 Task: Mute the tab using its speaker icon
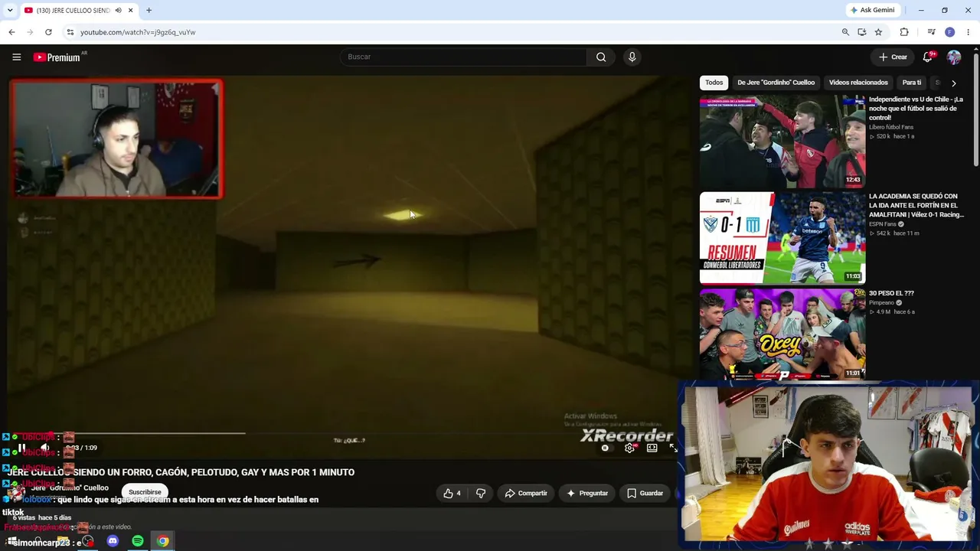click(x=118, y=11)
